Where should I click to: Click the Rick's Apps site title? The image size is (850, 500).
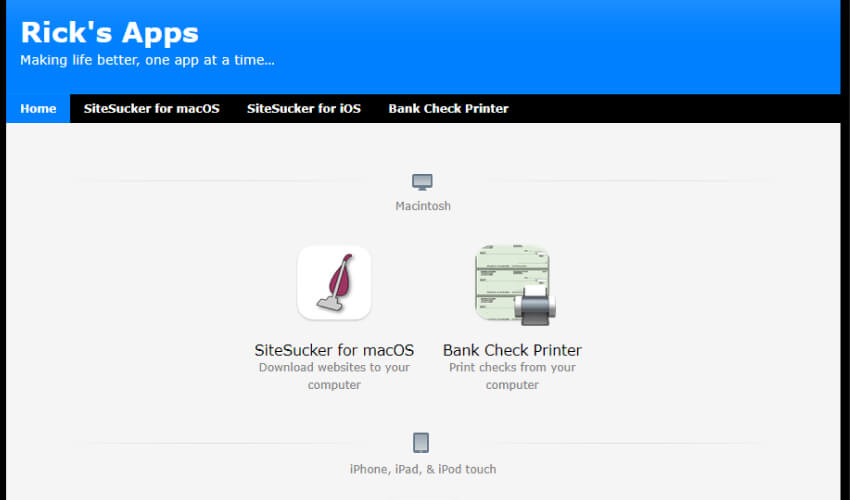(x=110, y=33)
